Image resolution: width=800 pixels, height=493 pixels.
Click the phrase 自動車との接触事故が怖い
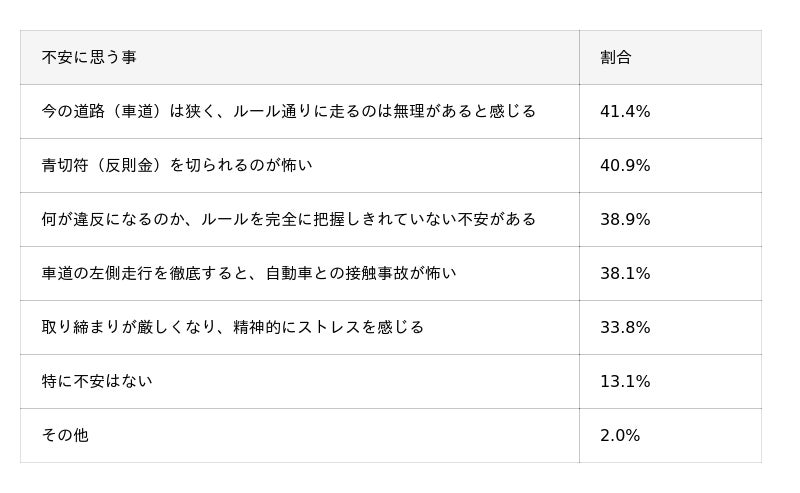coord(361,274)
